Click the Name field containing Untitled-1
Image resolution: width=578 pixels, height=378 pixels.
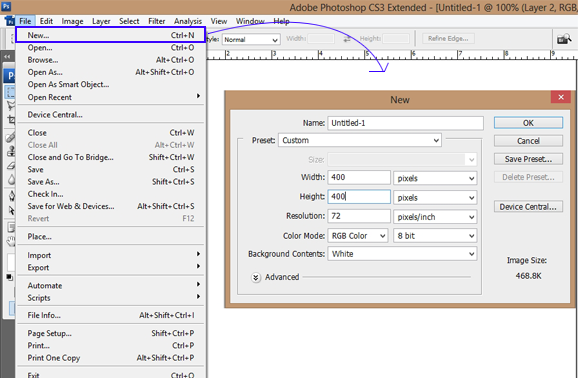405,123
